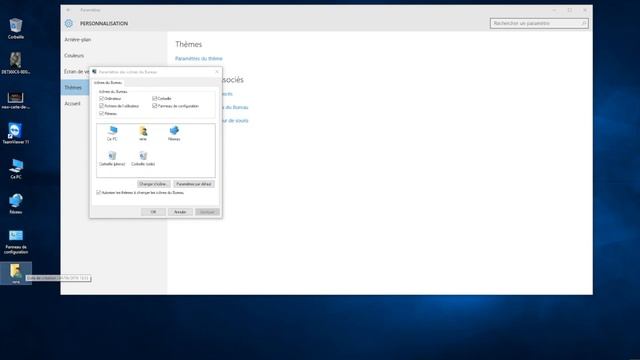The width and height of the screenshot is (640, 360).
Task: Open Accueil settings section
Action: [x=72, y=104]
